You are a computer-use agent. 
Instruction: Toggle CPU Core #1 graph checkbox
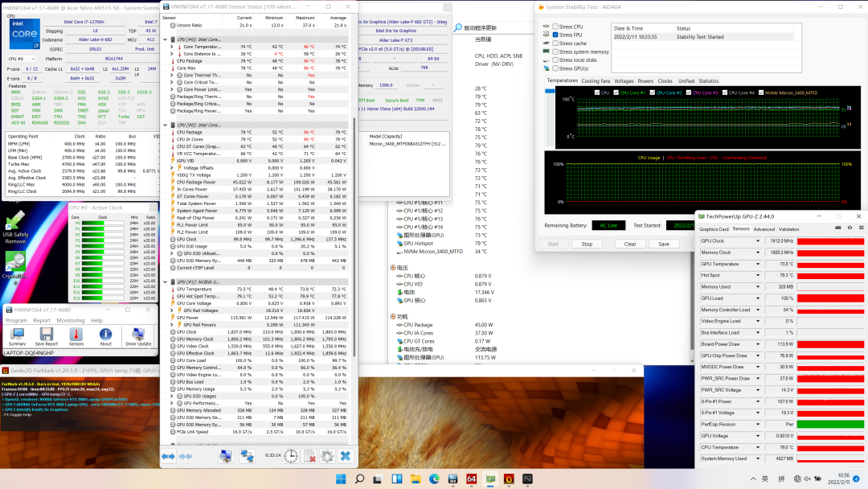[616, 92]
